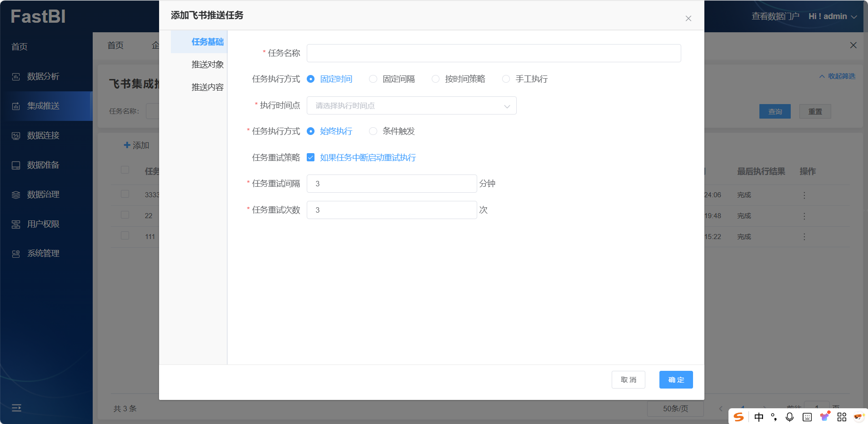Switch to the 推送对象 tab
Screen dimensions: 868x424
click(x=207, y=65)
